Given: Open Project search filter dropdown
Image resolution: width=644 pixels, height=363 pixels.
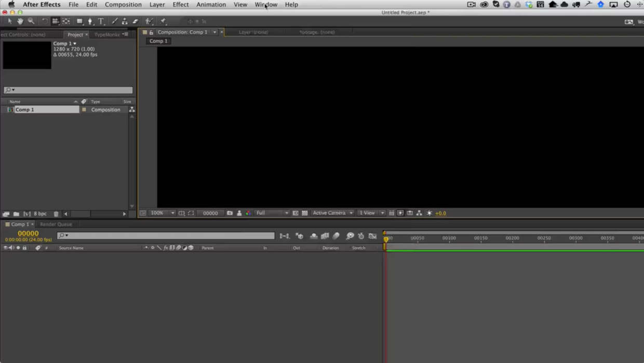Looking at the screenshot, I should click(10, 90).
